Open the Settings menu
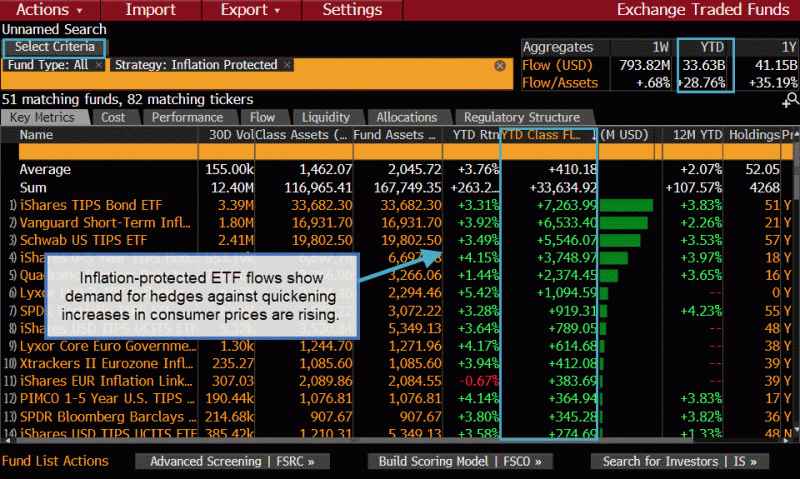The image size is (800, 479). [353, 10]
